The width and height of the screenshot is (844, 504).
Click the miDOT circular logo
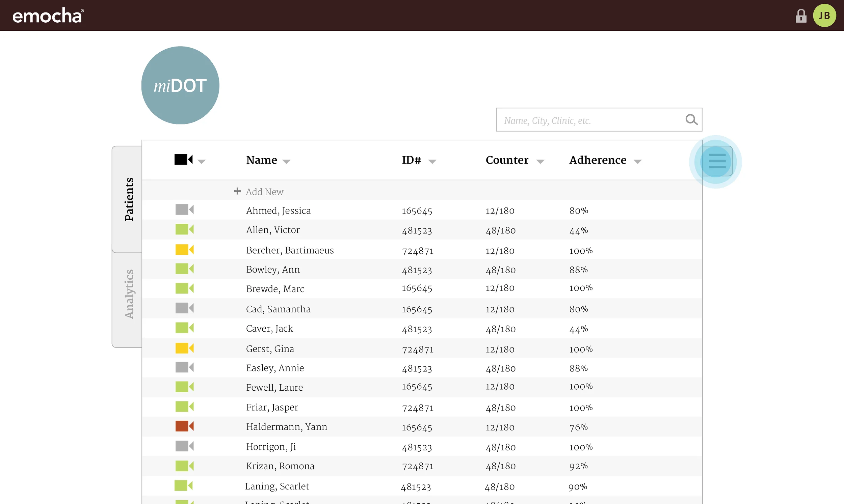(x=180, y=85)
